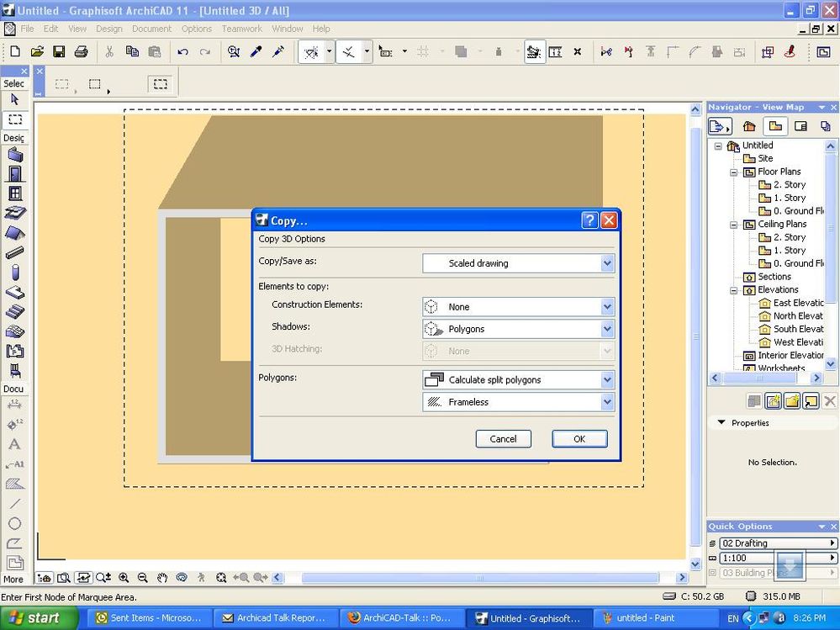
Task: Select East Elevation in Navigator tree
Action: [x=791, y=303]
